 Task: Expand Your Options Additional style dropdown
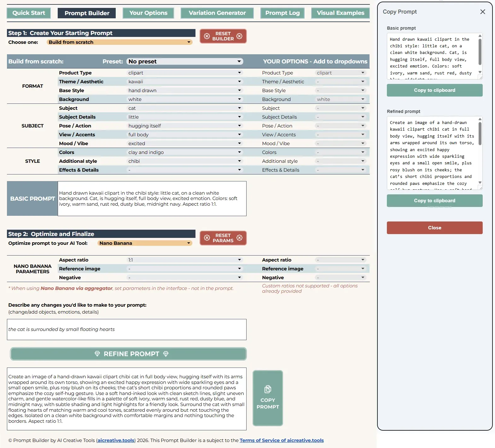[341, 161]
